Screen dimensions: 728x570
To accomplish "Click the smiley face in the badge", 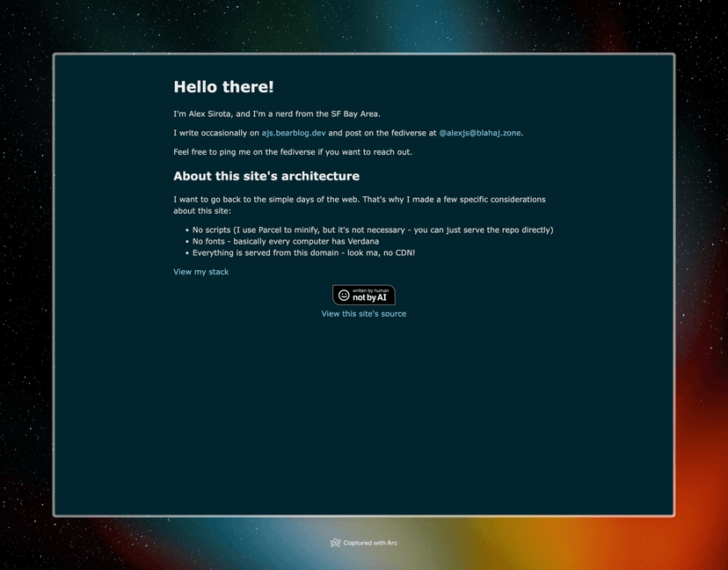I will pos(344,296).
